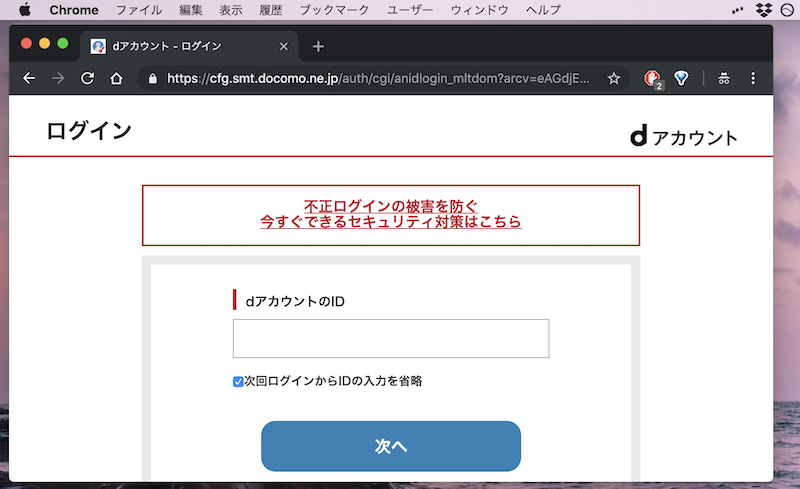Close the dアカウント tab
The width and height of the screenshot is (800, 489).
tap(284, 46)
